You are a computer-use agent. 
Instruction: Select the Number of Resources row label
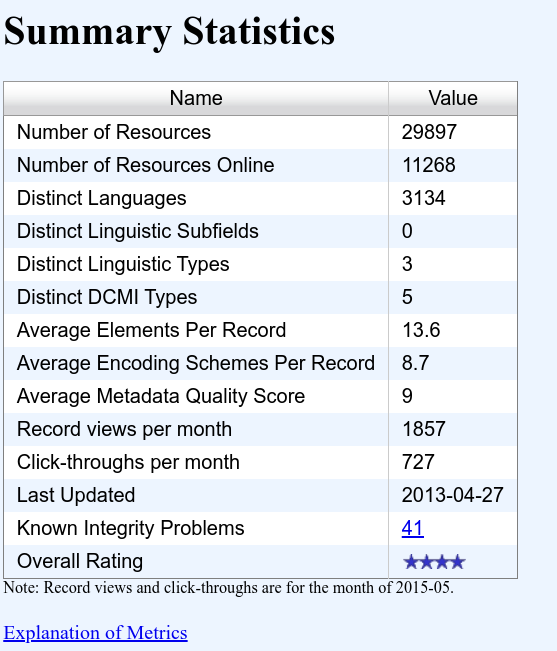pyautogui.click(x=114, y=132)
